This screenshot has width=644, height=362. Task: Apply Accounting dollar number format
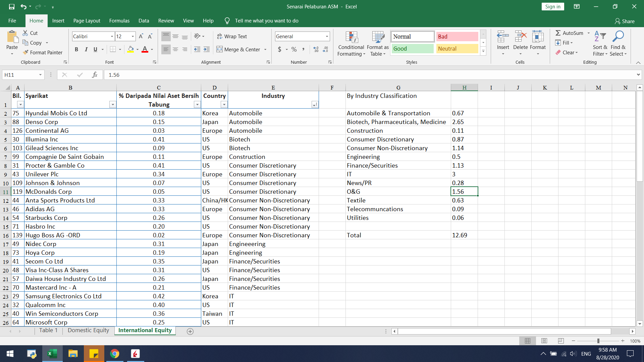[x=280, y=49]
